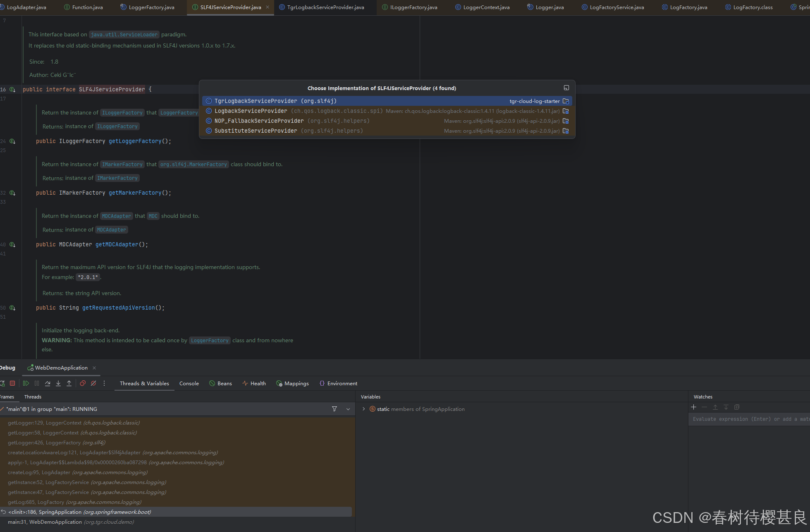Stop the debug session with red square
Screen dimensions: 810x532
coord(12,383)
